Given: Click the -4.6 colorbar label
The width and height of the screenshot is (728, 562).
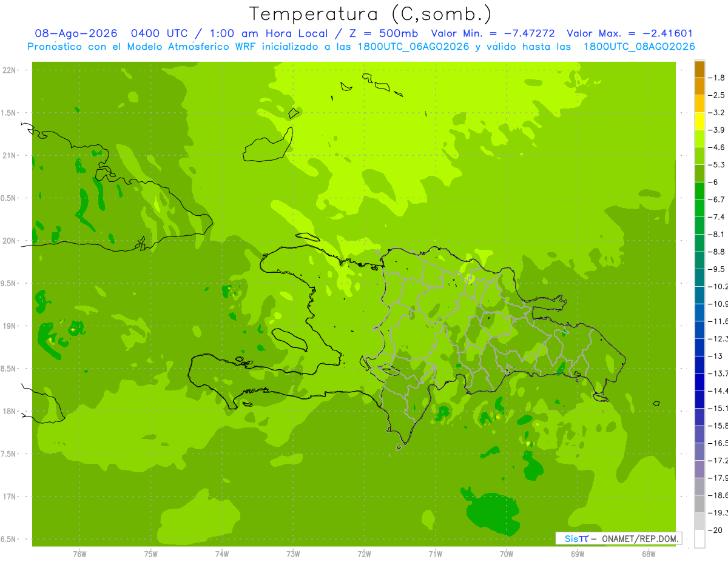Looking at the screenshot, I should [718, 147].
